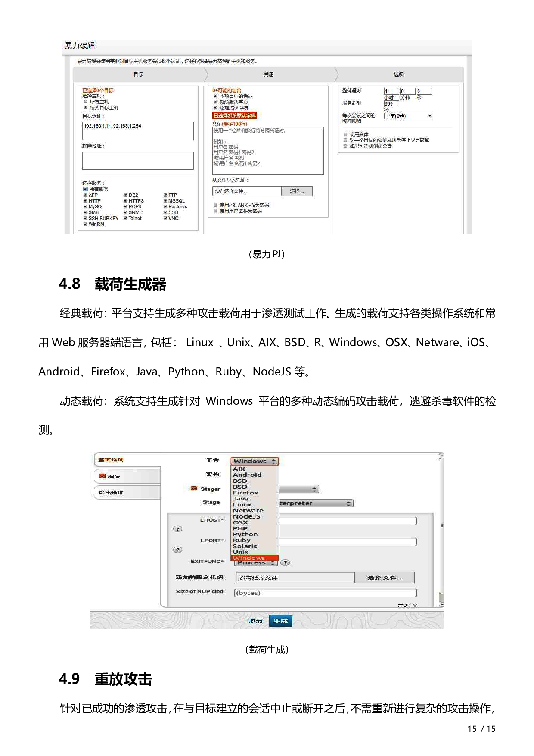Viewport: 534px width, 756px height.
Task: Uncheck the 所有服务 checkbox
Action: [85, 189]
